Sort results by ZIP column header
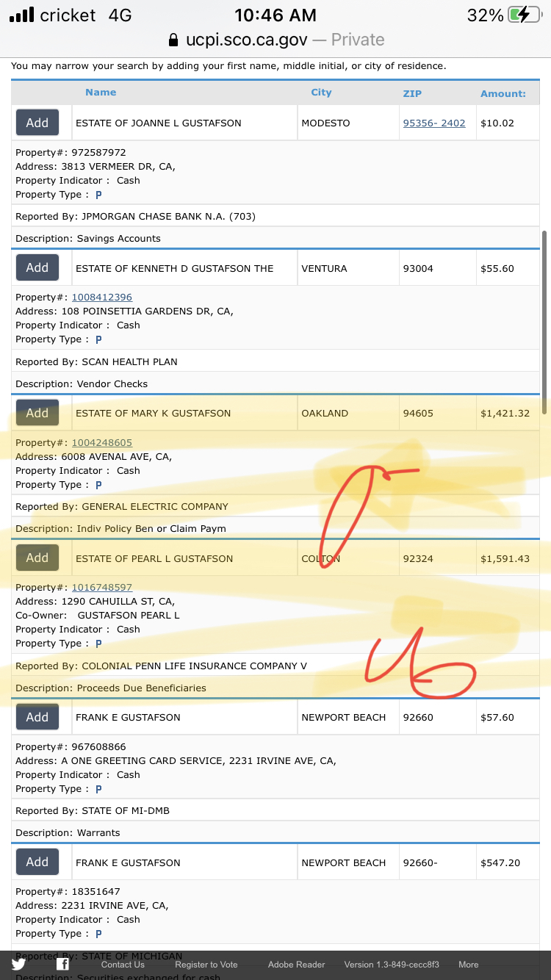 [412, 93]
